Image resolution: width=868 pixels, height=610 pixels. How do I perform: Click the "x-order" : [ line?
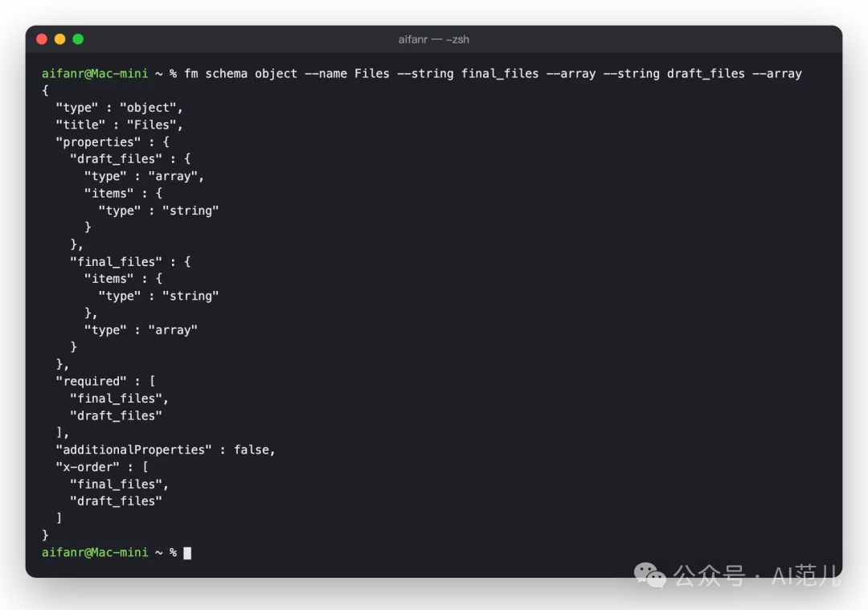pyautogui.click(x=102, y=467)
